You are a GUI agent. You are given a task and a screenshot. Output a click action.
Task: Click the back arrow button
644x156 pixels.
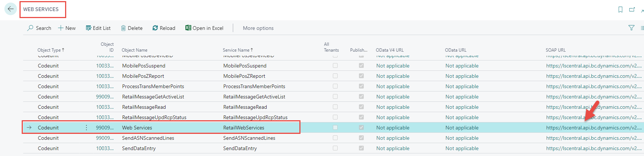pyautogui.click(x=11, y=9)
